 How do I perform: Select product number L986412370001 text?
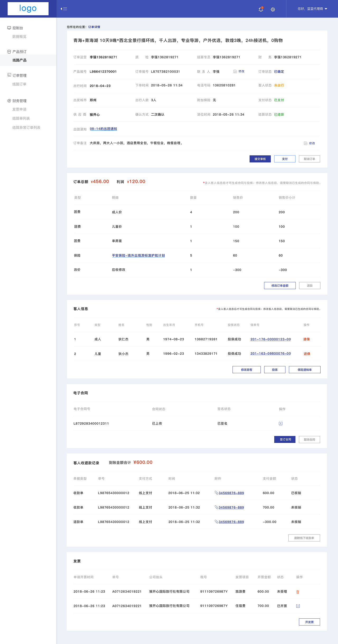coord(103,72)
